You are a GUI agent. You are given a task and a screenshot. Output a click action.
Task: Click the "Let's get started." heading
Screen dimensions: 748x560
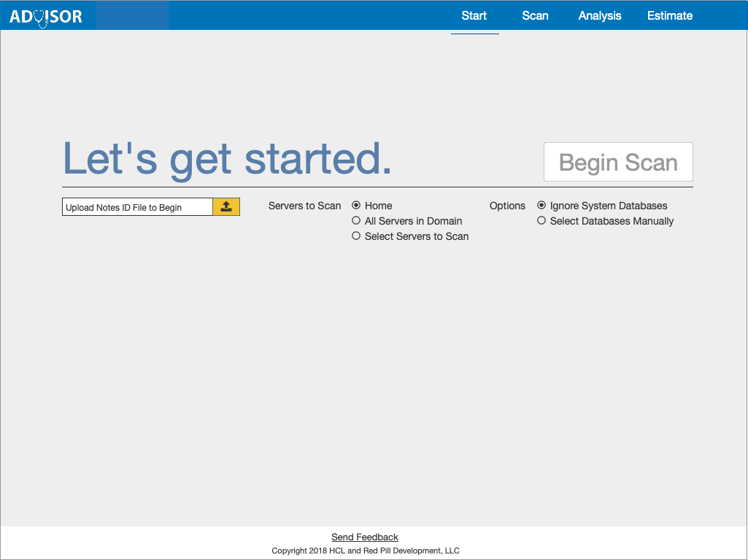pos(227,158)
